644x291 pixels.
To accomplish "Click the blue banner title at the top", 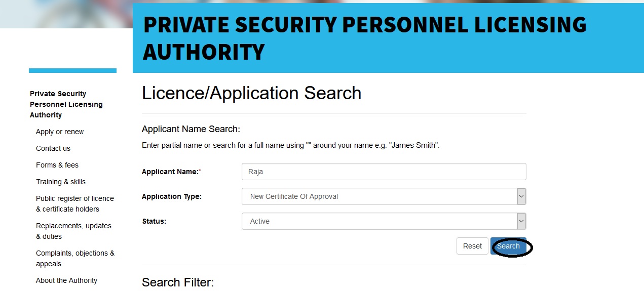I will point(364,38).
